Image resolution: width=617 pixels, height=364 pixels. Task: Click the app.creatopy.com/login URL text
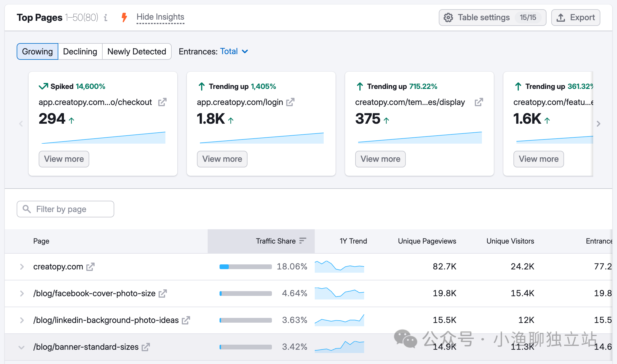pos(240,102)
